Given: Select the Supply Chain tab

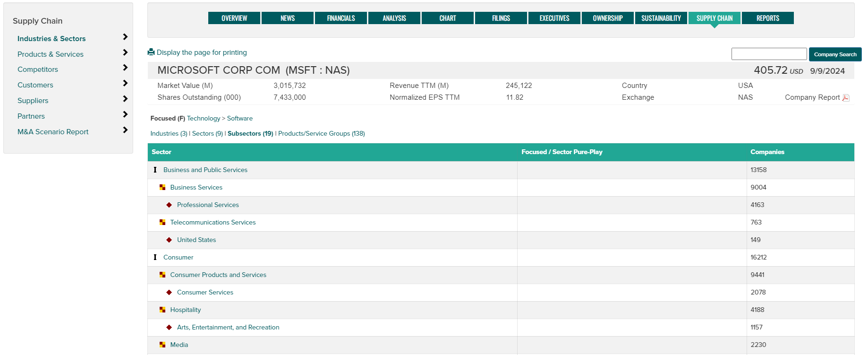Looking at the screenshot, I should [715, 18].
